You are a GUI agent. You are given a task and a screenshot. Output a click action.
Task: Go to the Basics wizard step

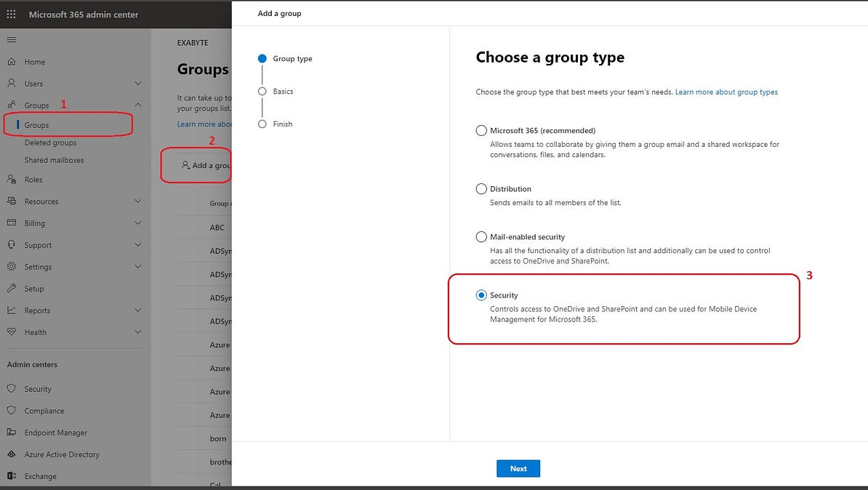tap(283, 92)
